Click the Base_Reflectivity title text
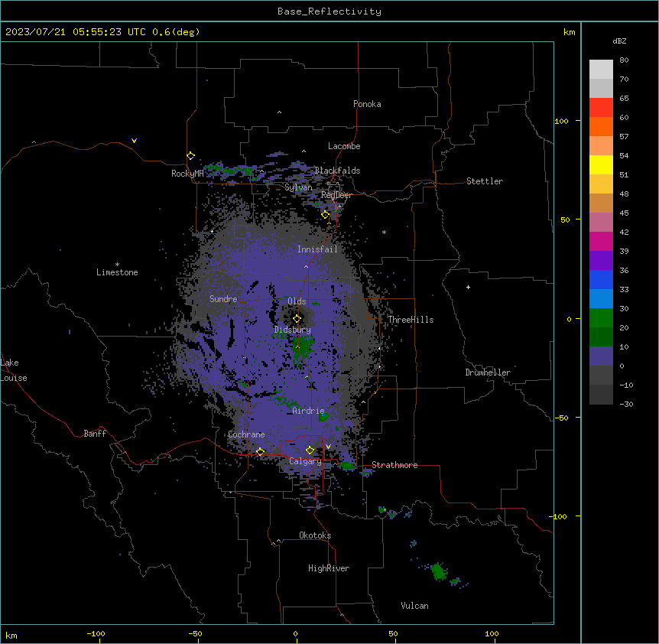The height and width of the screenshot is (644, 659). pyautogui.click(x=329, y=11)
